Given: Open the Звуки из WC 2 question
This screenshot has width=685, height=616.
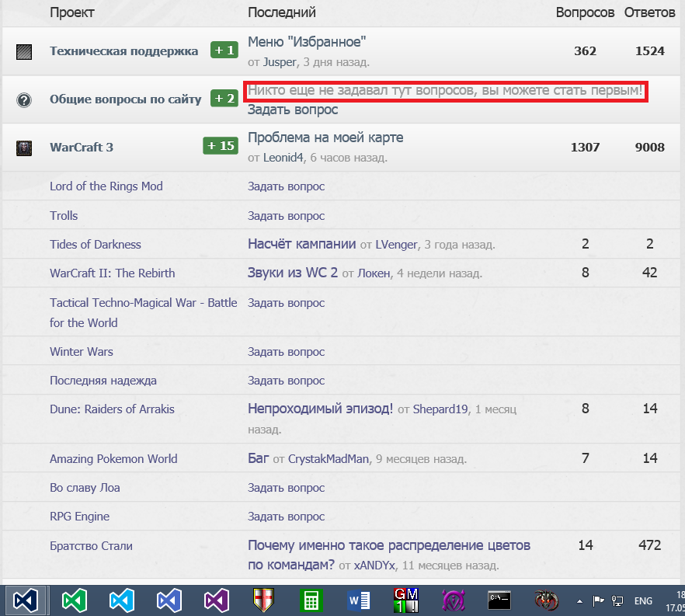Looking at the screenshot, I should coord(293,272).
